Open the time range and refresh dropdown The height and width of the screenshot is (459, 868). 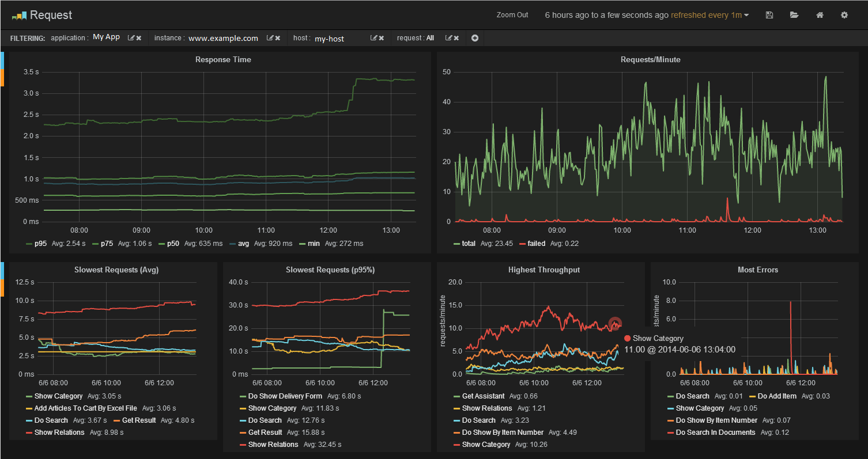pyautogui.click(x=647, y=15)
